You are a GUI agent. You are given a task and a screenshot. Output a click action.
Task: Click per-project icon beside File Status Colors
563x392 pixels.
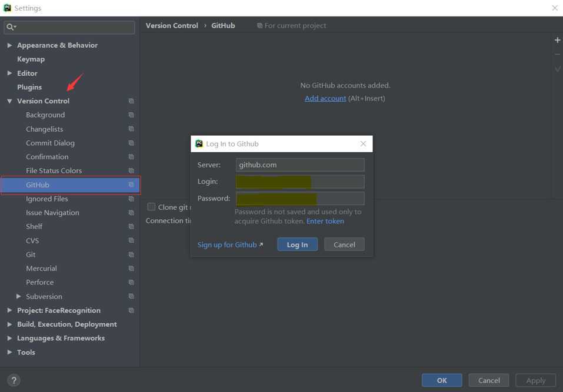click(131, 170)
